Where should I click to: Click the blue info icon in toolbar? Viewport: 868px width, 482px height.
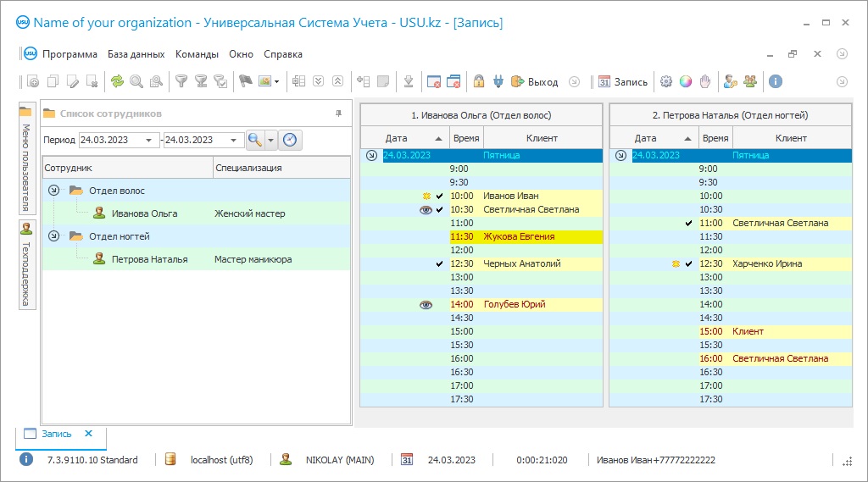click(775, 82)
